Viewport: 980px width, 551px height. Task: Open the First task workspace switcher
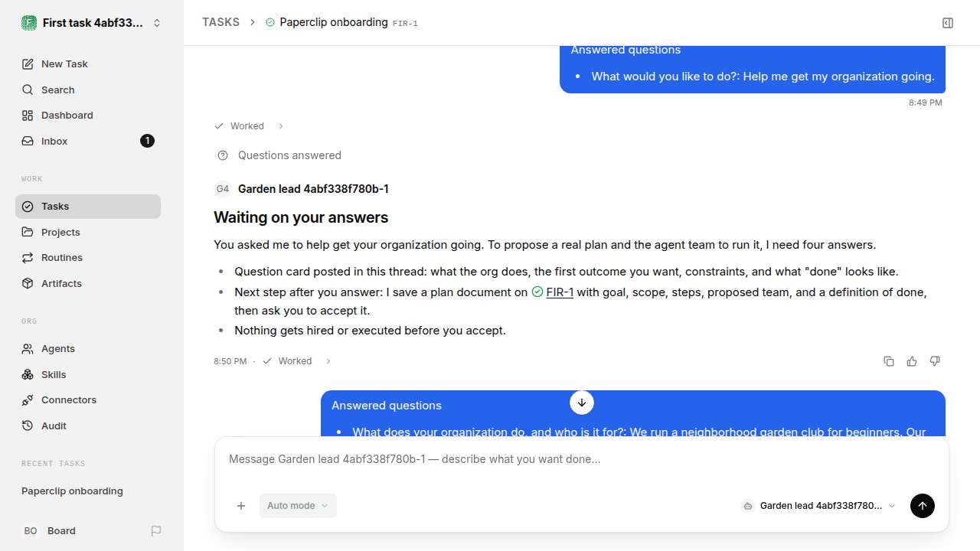point(92,23)
